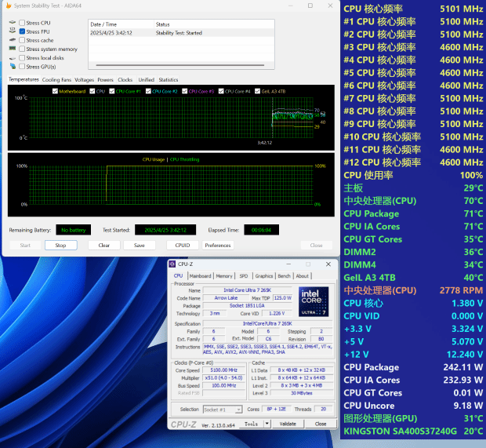The width and height of the screenshot is (486, 448).
Task: Enable the Stress cache checkbox
Action: tap(22, 40)
